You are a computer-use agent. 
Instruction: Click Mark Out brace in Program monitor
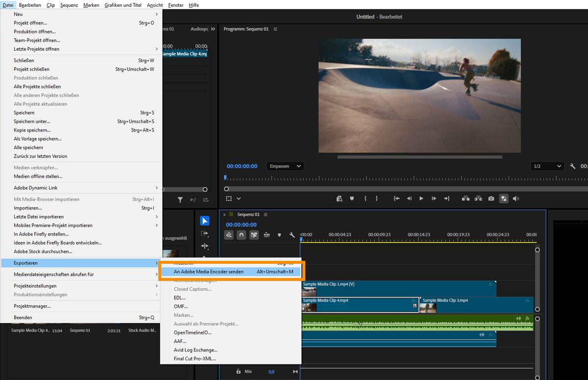(x=377, y=199)
